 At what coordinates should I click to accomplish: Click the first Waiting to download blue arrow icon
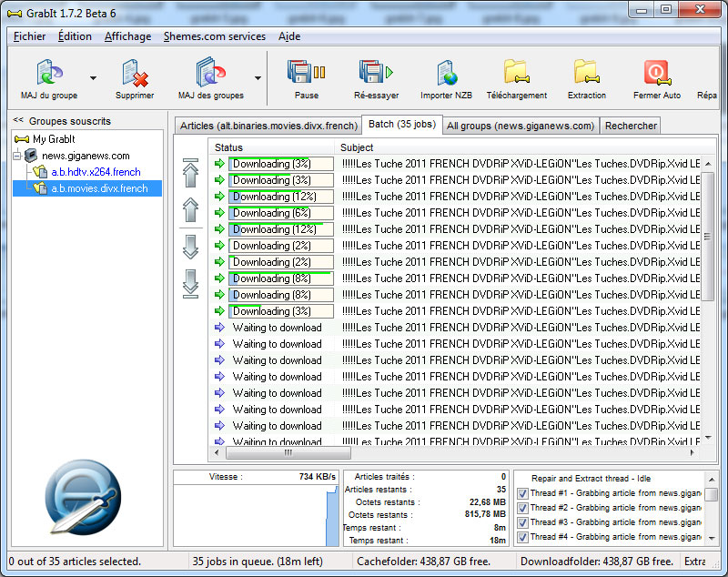coord(219,328)
